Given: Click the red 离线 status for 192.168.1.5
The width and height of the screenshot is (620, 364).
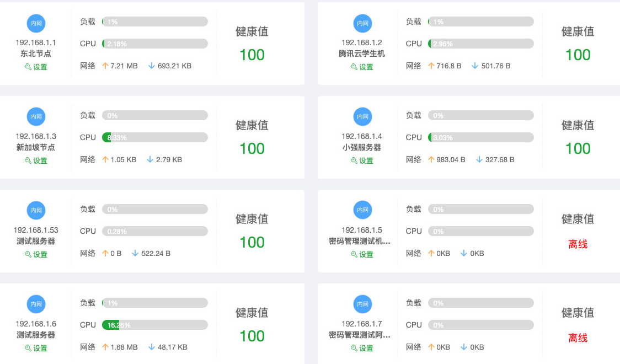Looking at the screenshot, I should (578, 244).
